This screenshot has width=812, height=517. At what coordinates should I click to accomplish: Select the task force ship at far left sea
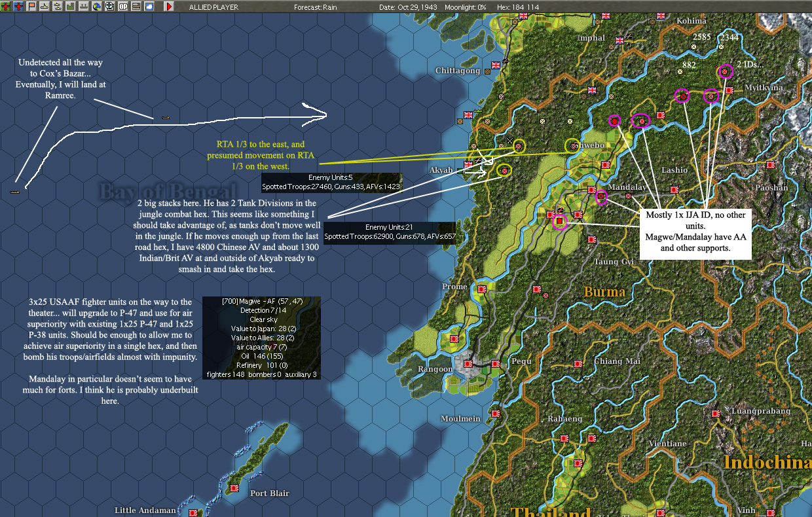(x=15, y=191)
